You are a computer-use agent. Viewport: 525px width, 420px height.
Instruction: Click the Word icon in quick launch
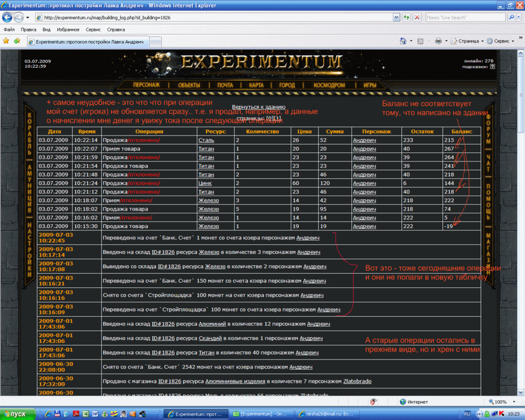click(95, 414)
